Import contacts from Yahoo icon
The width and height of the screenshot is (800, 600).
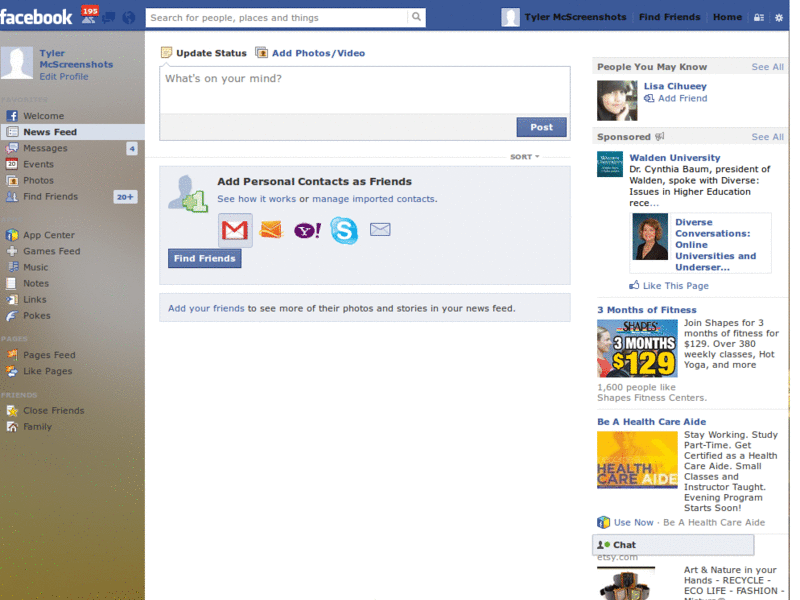click(308, 231)
